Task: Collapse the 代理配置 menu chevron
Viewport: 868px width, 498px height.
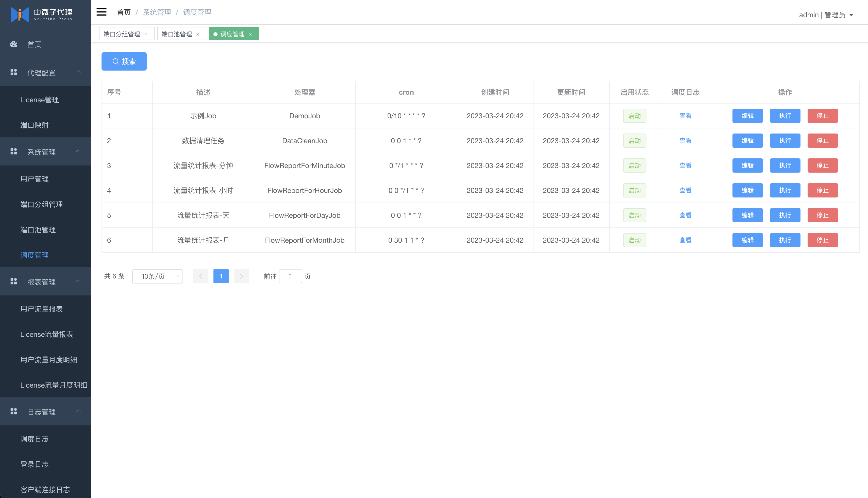Action: click(78, 72)
